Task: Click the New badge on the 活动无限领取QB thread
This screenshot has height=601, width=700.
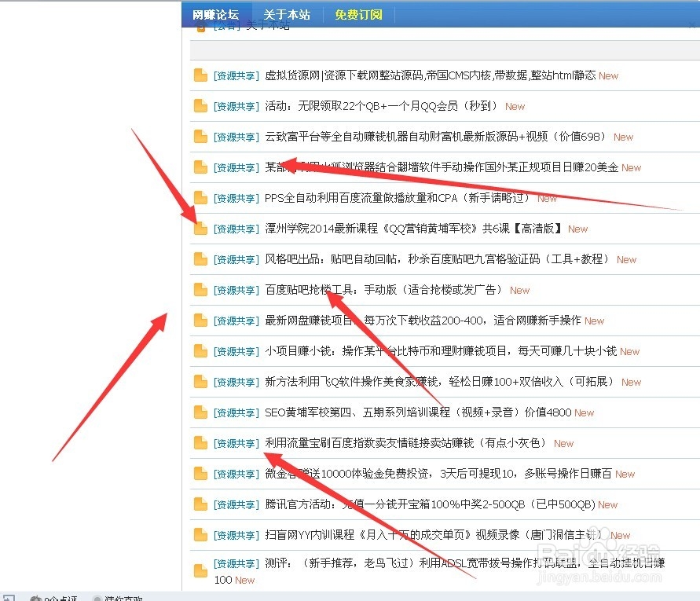Action: [515, 106]
